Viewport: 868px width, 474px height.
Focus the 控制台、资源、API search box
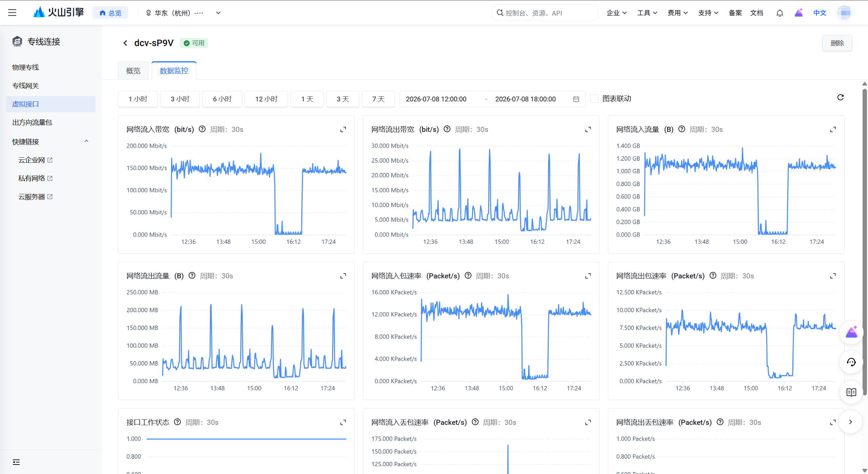(545, 13)
